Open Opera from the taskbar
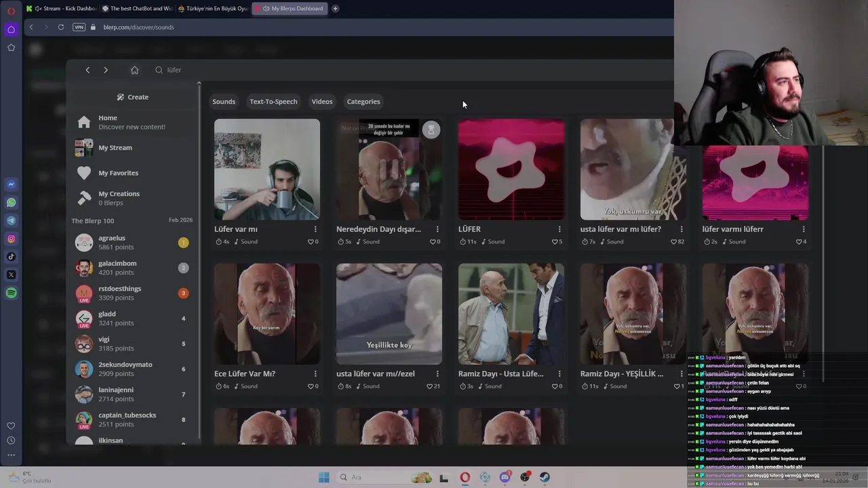 [465, 478]
